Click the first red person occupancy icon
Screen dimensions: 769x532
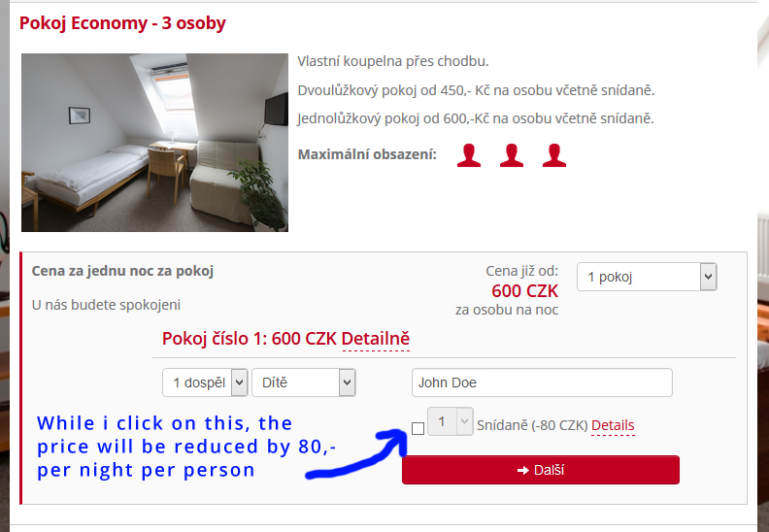tap(469, 155)
